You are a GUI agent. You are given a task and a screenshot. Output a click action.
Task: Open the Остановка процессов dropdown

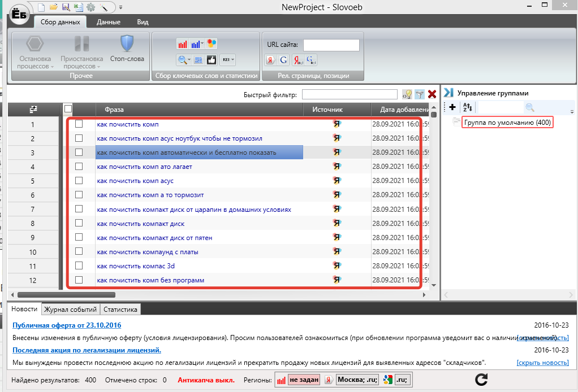click(x=36, y=51)
